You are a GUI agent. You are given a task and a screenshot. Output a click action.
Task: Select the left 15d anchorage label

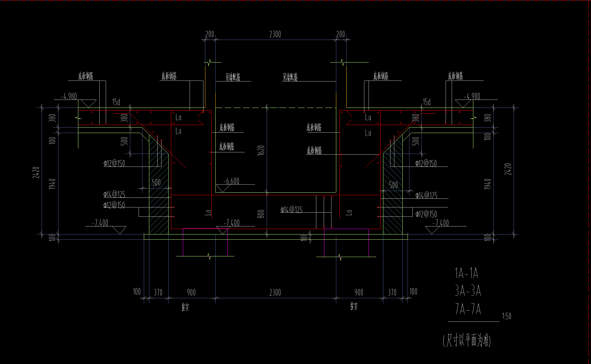click(116, 102)
